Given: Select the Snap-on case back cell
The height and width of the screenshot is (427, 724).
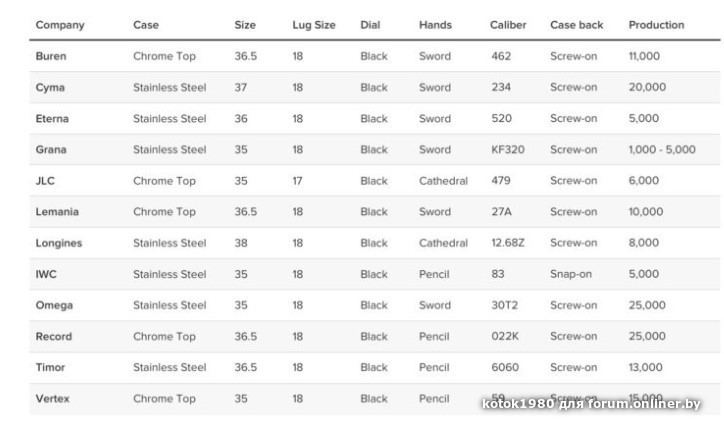Looking at the screenshot, I should [572, 274].
